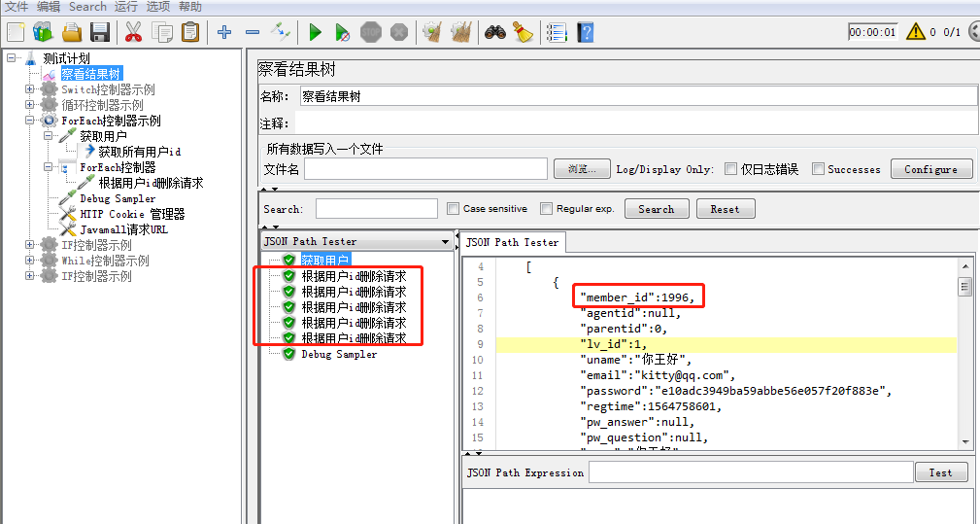Click the "email":"kitty@qq.com" line
980x524 pixels.
658,375
